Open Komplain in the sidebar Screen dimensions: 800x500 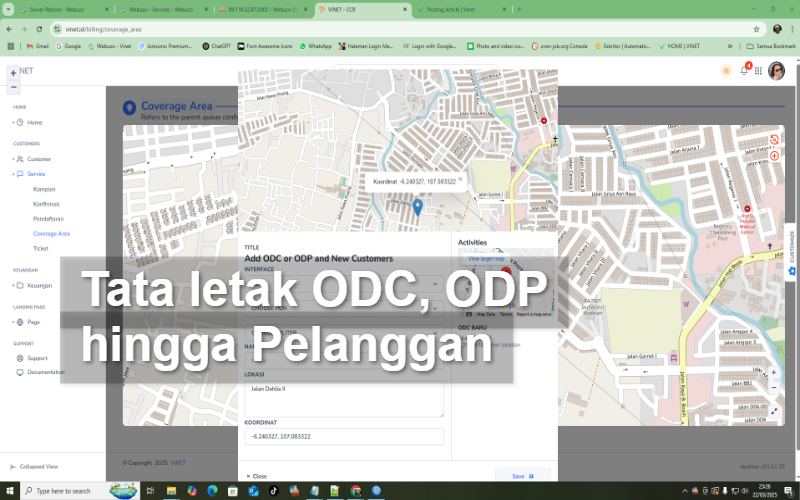[44, 189]
